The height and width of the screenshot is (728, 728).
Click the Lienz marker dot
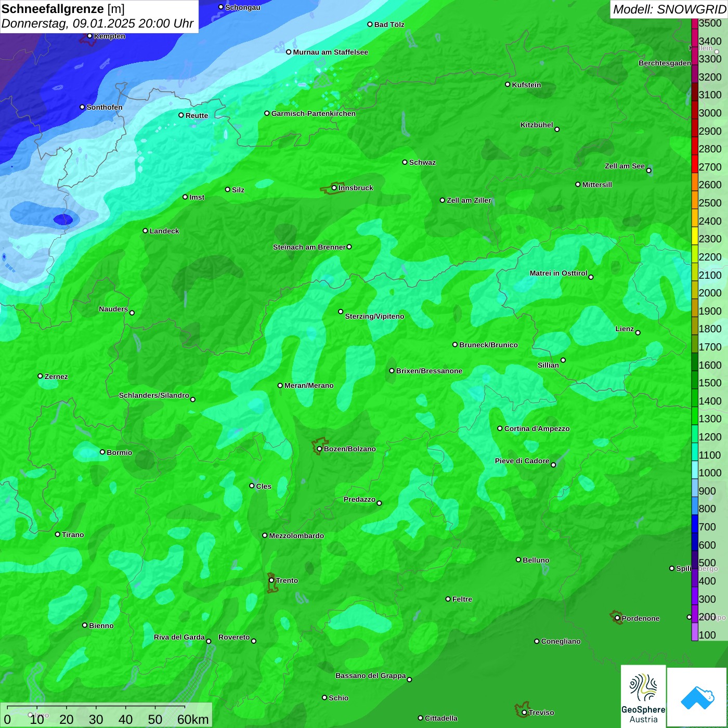click(x=638, y=333)
